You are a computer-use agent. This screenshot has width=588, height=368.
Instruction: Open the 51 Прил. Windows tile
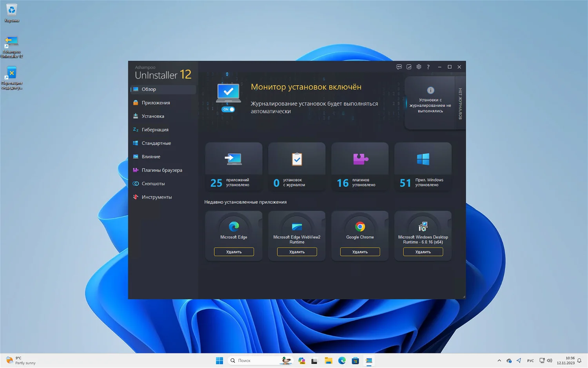click(423, 167)
